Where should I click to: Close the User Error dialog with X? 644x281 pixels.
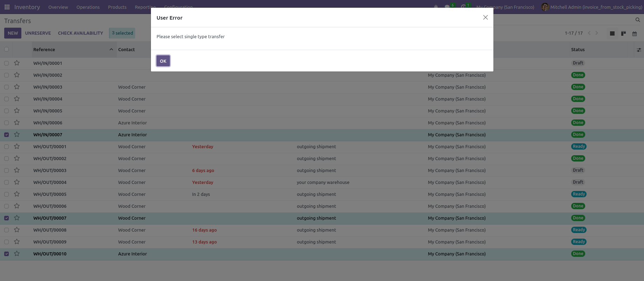point(485,18)
